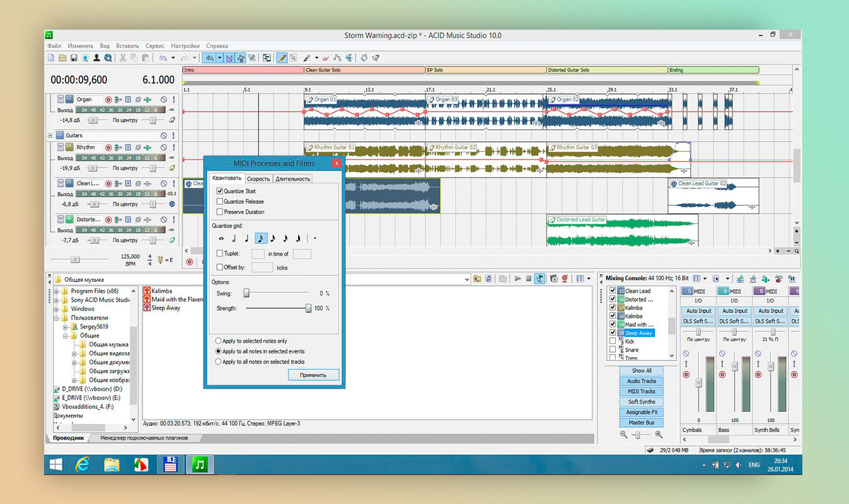
Task: Collapse the Пользователи folder in tree
Action: coord(56,318)
